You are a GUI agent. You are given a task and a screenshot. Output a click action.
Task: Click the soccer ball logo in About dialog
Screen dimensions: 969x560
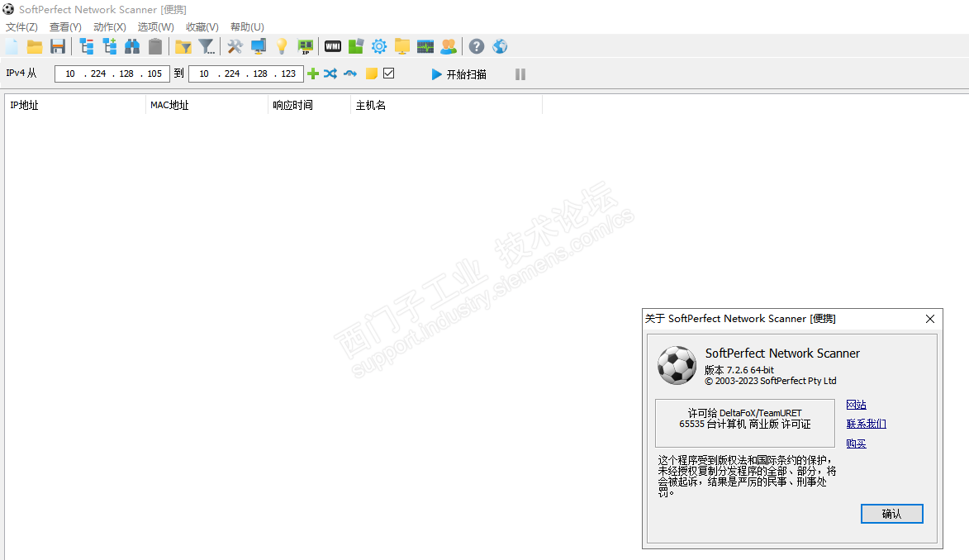coord(677,365)
